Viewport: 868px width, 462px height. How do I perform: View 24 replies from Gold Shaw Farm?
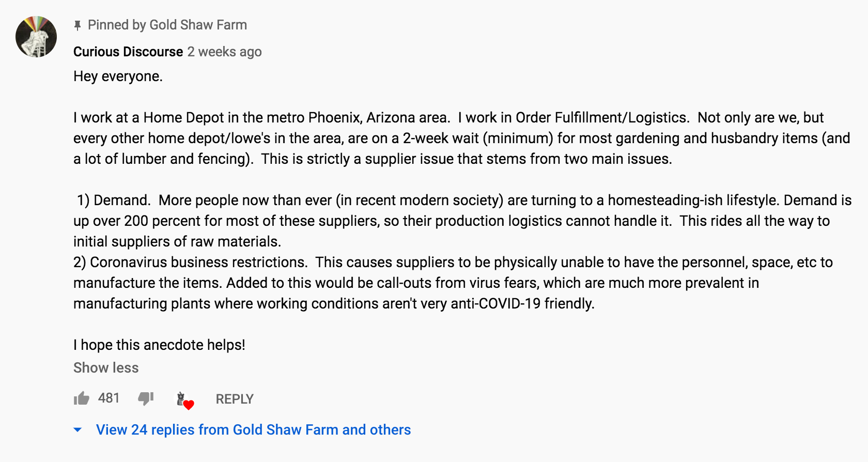click(x=253, y=429)
